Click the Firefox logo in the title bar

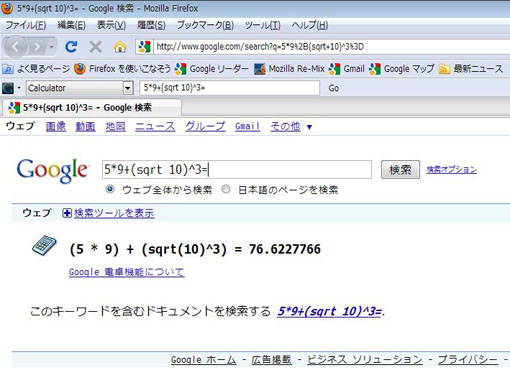(7, 8)
